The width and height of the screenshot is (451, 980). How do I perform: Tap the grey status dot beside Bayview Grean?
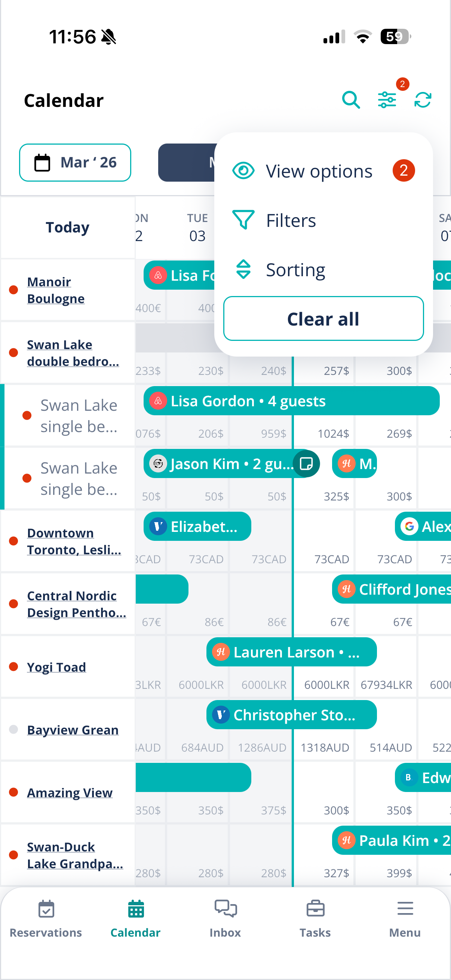pos(13,729)
